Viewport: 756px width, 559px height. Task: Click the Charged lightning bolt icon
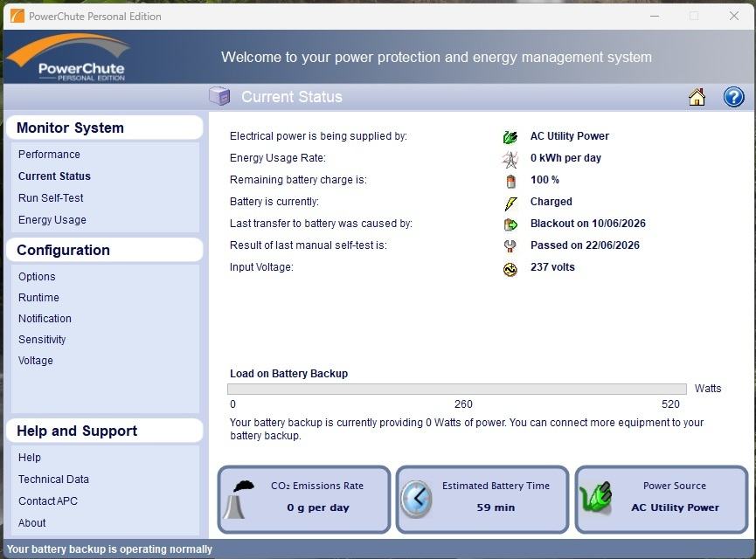point(510,203)
